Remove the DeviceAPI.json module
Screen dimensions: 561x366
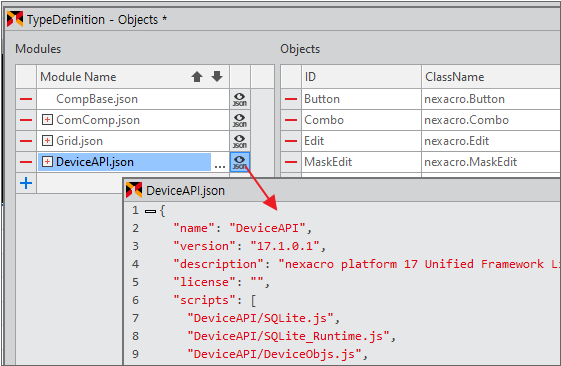tap(26, 162)
